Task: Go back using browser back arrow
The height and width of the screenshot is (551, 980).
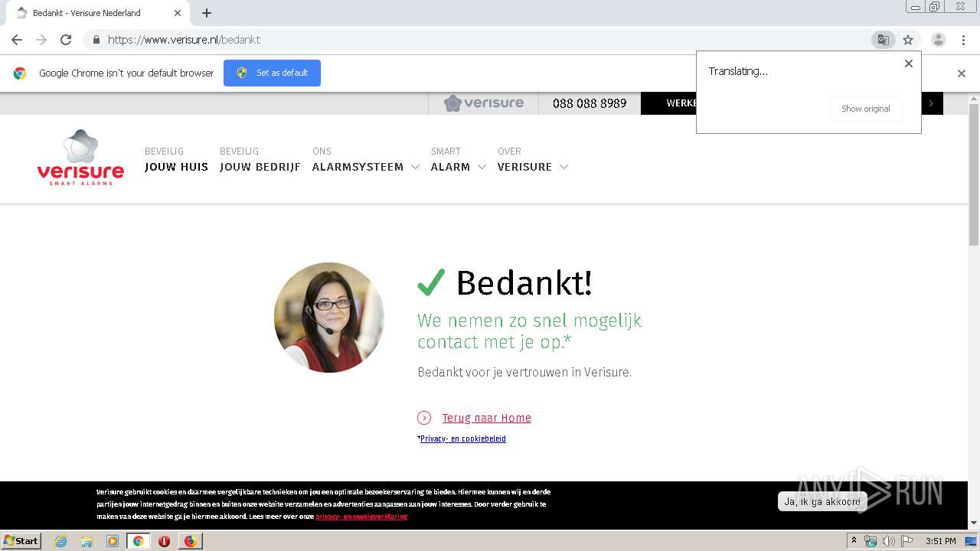Action: pos(17,40)
